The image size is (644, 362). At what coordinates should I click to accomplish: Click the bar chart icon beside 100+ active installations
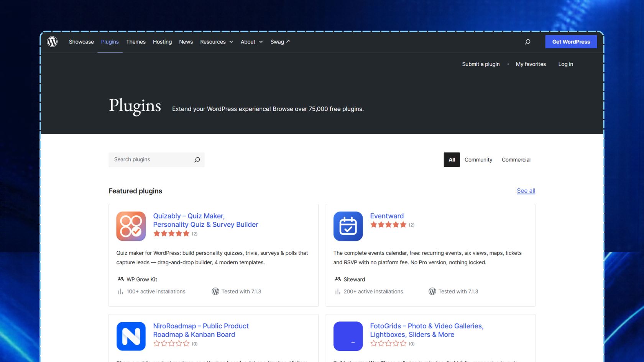(121, 292)
